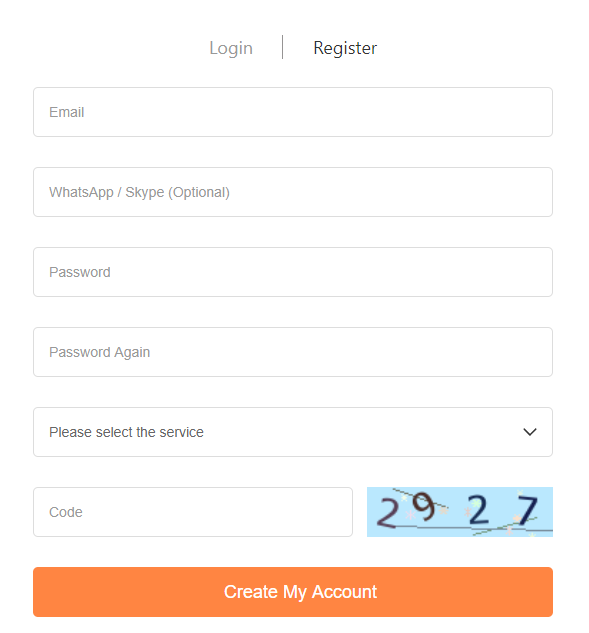Click into the Password Again field
This screenshot has width=589, height=633.
pyautogui.click(x=293, y=352)
